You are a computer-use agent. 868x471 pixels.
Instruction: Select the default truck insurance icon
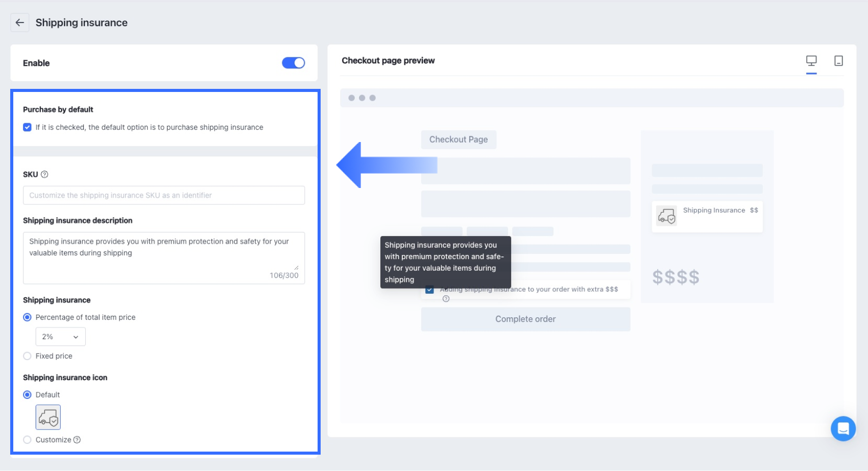click(48, 417)
